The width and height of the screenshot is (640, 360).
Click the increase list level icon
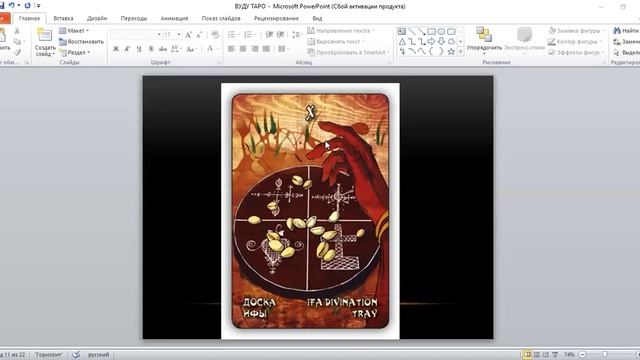point(280,35)
